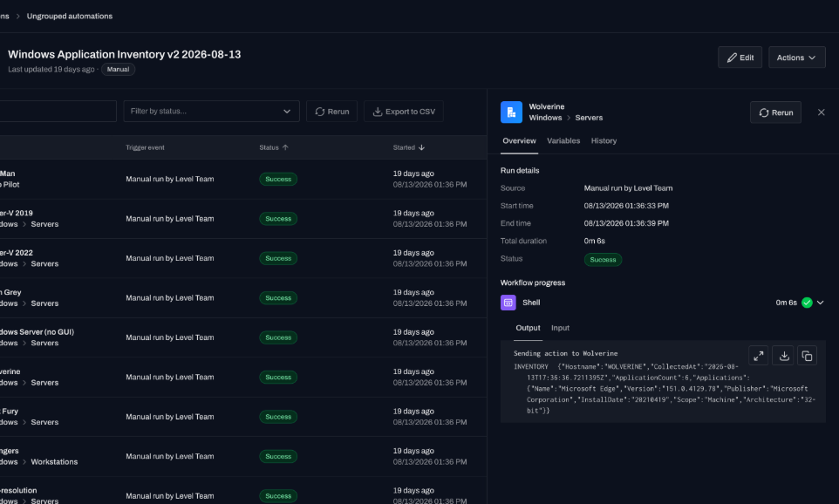The height and width of the screenshot is (504, 839).
Task: Select the Input tab
Action: point(560,328)
